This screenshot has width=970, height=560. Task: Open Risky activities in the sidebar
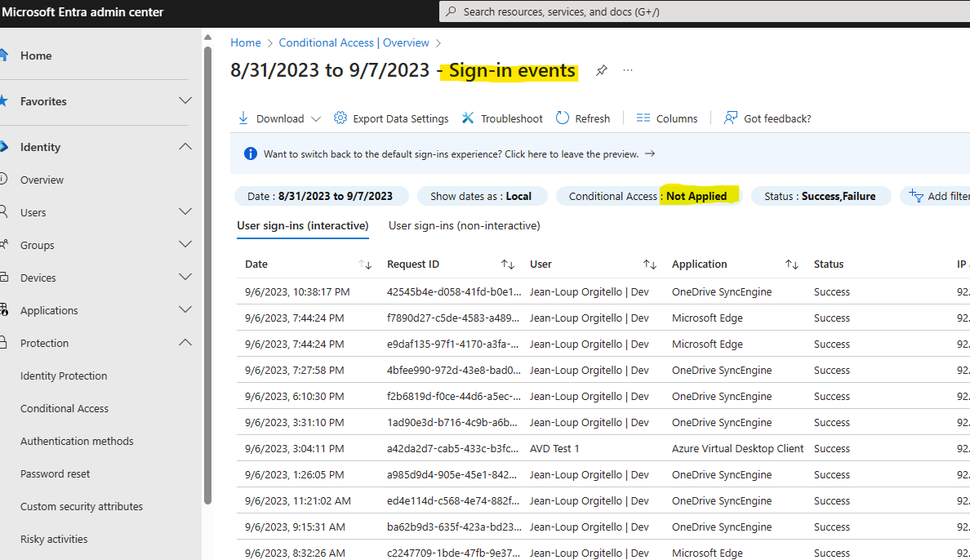pos(54,539)
